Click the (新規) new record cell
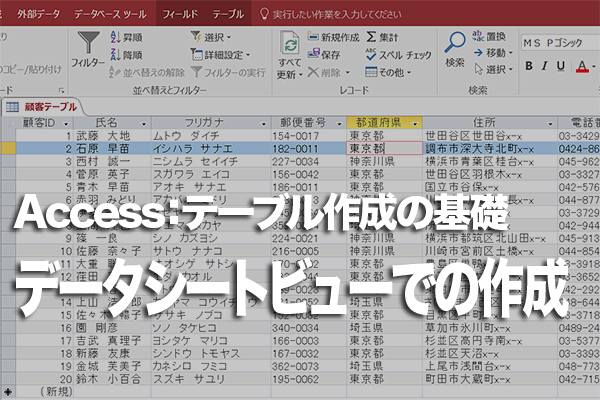600x400 pixels. (45, 392)
